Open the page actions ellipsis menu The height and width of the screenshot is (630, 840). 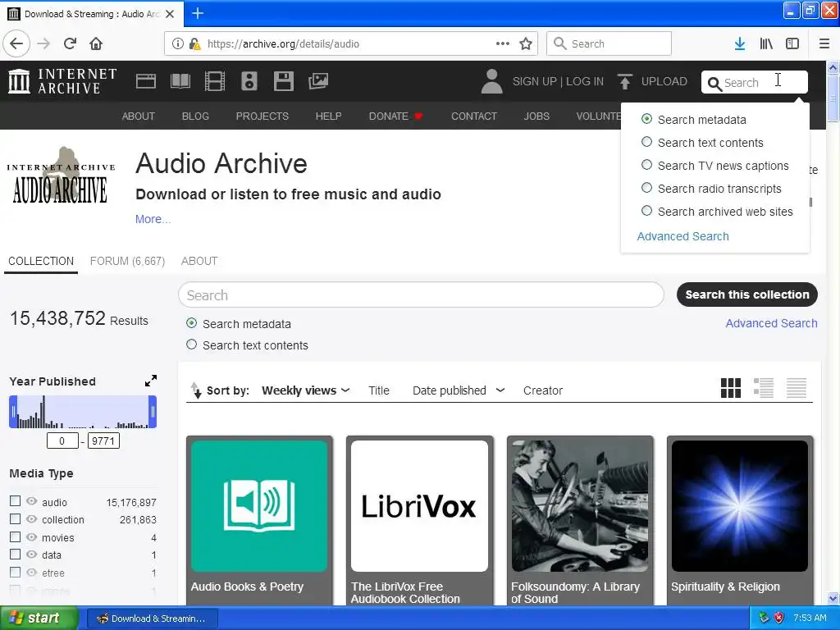click(x=503, y=43)
